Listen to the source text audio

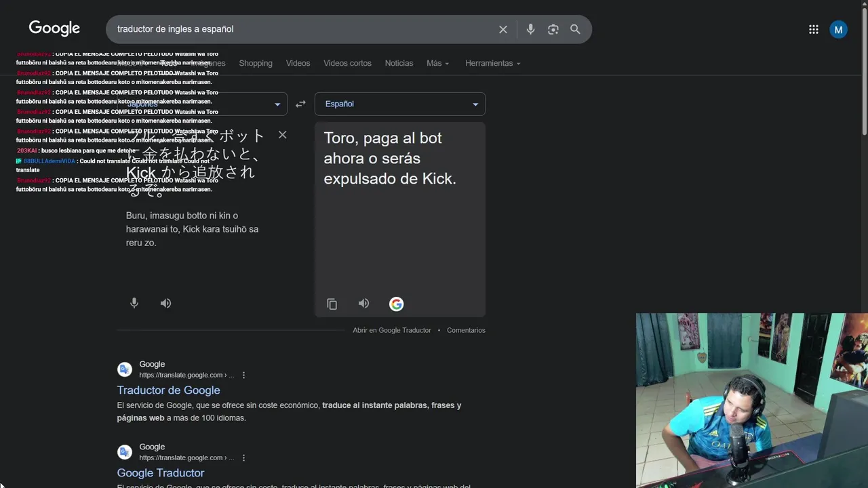(x=165, y=303)
